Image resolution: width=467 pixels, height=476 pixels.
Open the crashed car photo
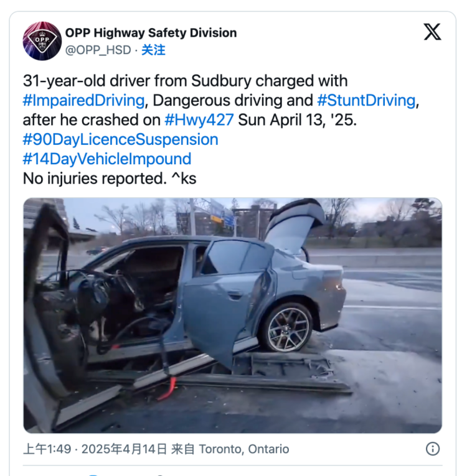pos(233,315)
